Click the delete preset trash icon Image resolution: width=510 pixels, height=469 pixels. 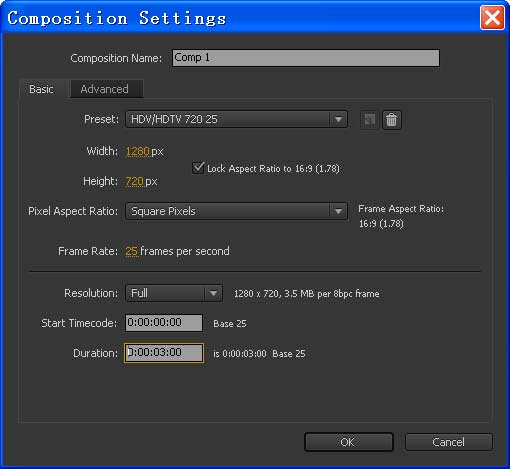click(391, 120)
